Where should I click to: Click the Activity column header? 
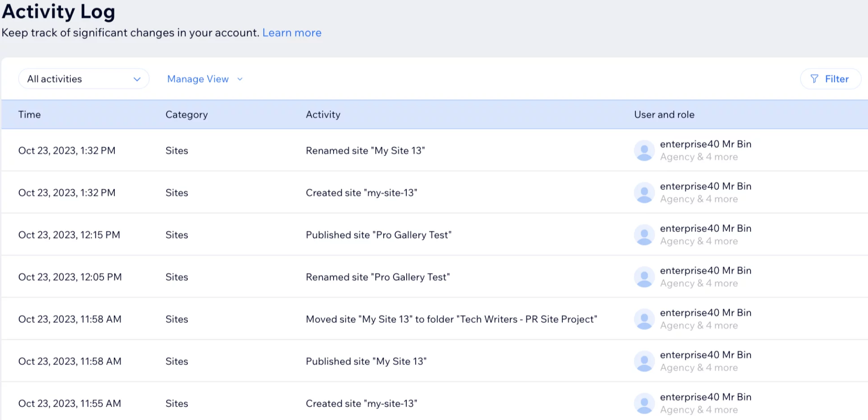point(323,115)
